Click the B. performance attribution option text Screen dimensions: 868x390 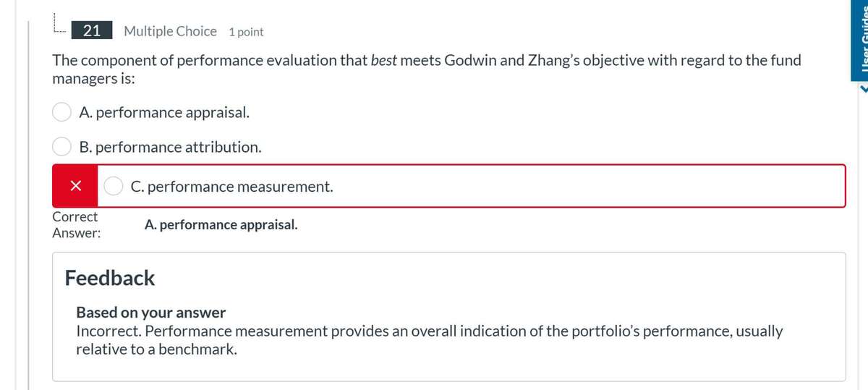(x=171, y=147)
